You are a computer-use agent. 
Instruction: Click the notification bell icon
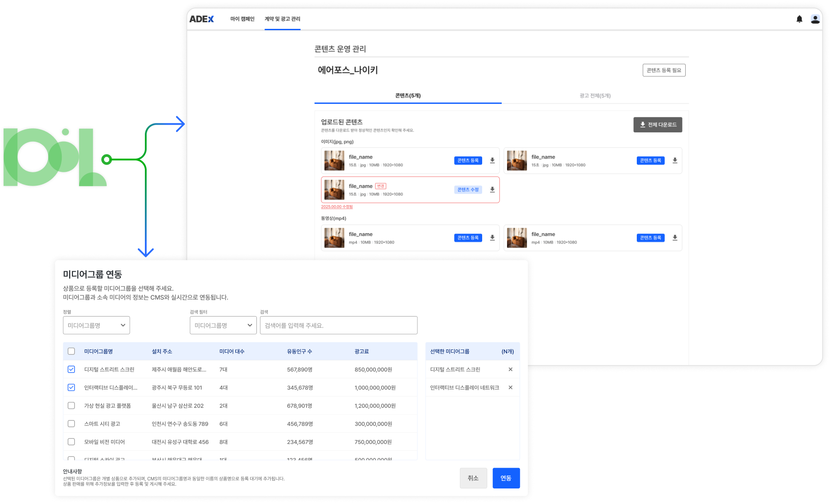click(799, 19)
